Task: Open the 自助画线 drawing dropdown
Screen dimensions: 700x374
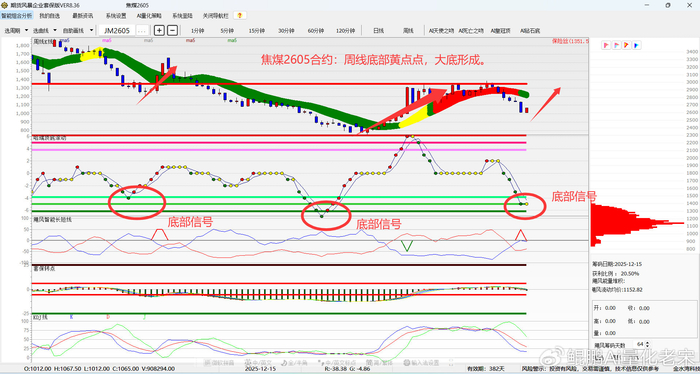Action: point(78,31)
